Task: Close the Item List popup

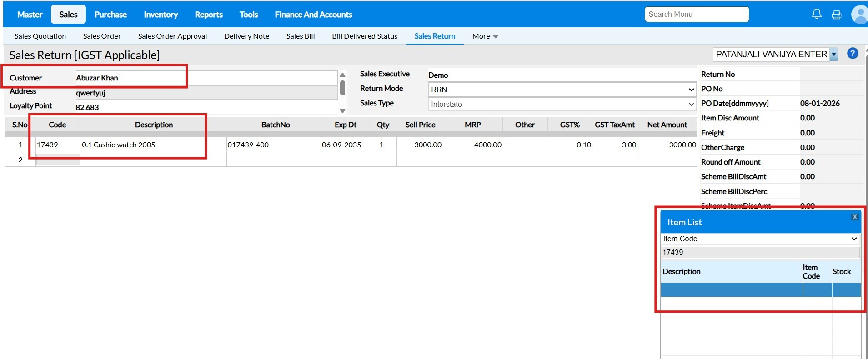Action: click(x=854, y=217)
